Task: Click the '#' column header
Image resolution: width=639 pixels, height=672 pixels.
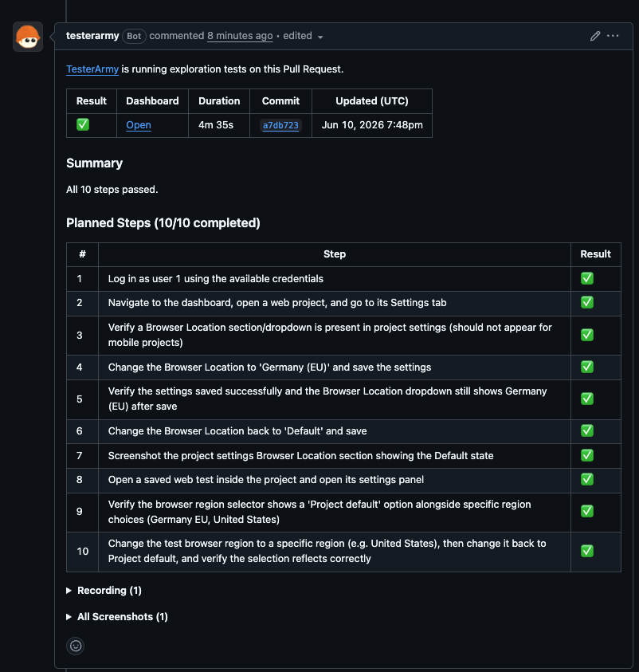Action: pos(82,254)
